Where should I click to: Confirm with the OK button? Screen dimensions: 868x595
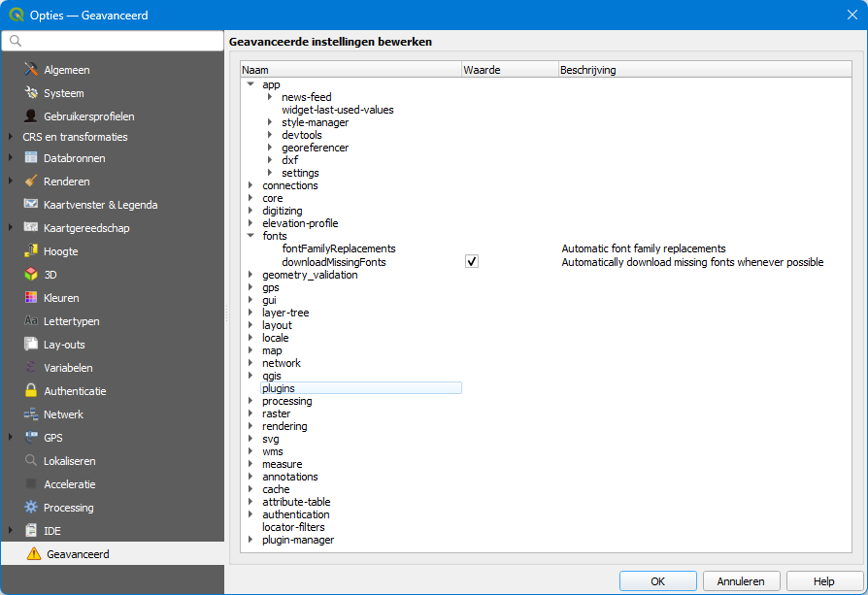pos(657,581)
